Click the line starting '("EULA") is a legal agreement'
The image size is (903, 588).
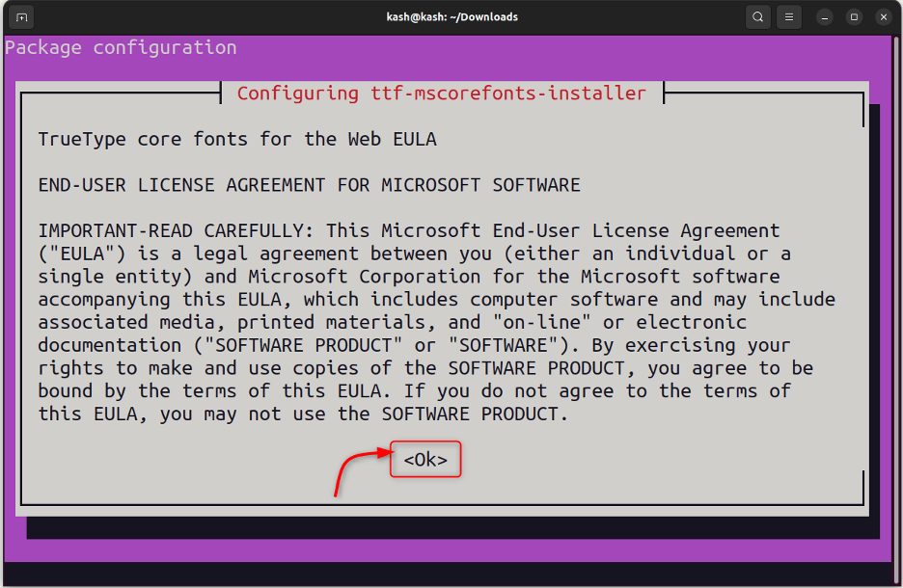(415, 254)
